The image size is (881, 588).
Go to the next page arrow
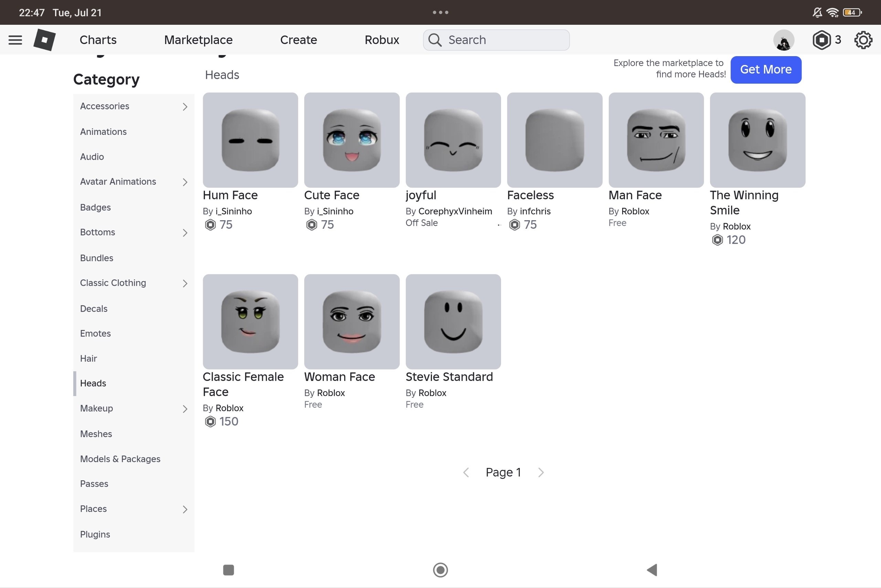click(540, 472)
